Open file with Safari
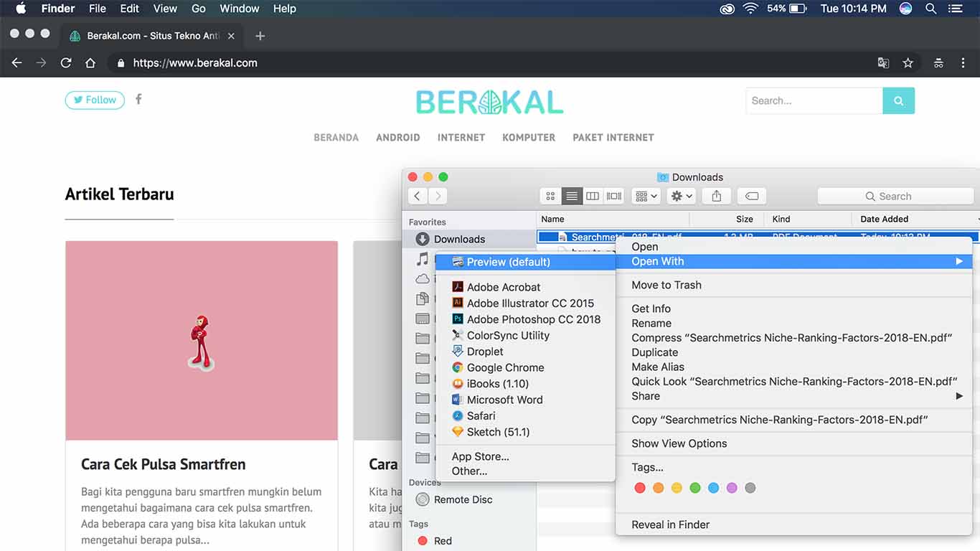The height and width of the screenshot is (551, 980). (473, 416)
